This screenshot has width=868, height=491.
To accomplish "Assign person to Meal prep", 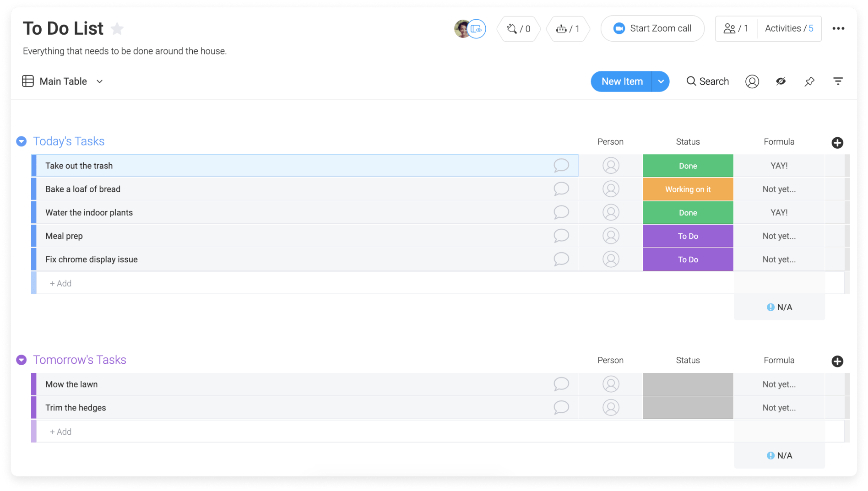I will [x=611, y=236].
